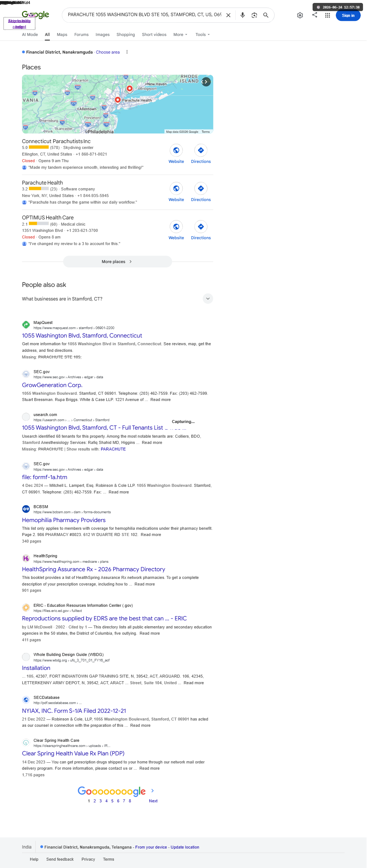Go to results page 8
The height and width of the screenshot is (868, 371).
[x=130, y=801]
